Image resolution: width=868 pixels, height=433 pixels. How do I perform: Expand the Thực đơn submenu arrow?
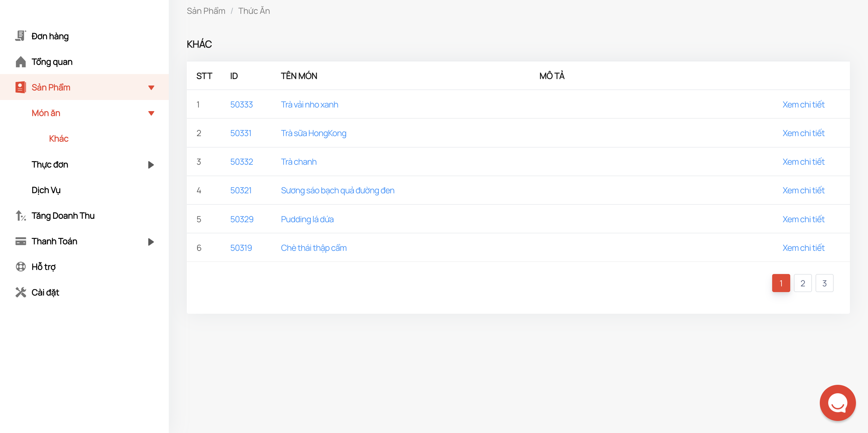coord(151,165)
